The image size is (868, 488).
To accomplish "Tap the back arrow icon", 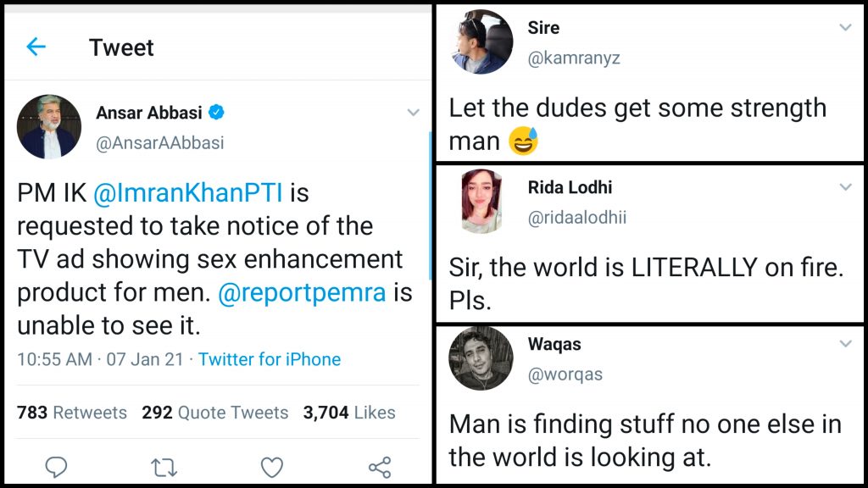I will (x=36, y=47).
